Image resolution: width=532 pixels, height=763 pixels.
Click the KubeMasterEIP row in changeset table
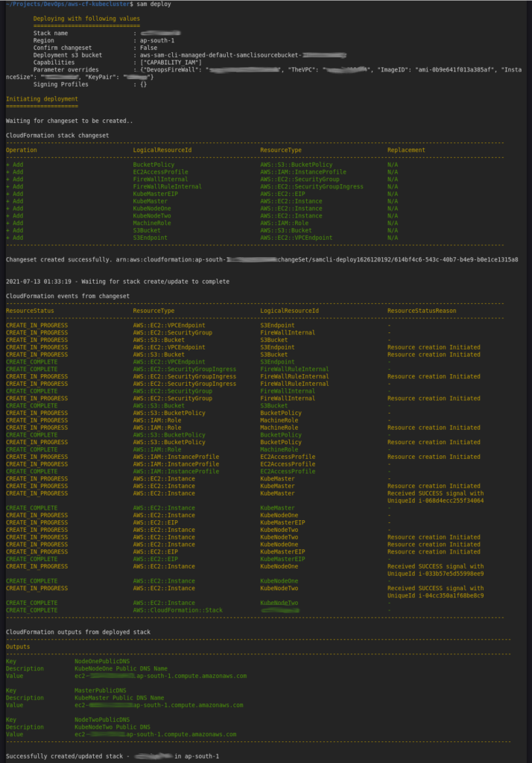202,194
